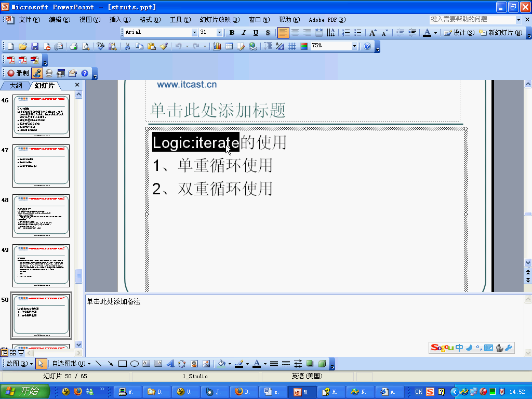Cut selection with scissors icon

(x=128, y=46)
